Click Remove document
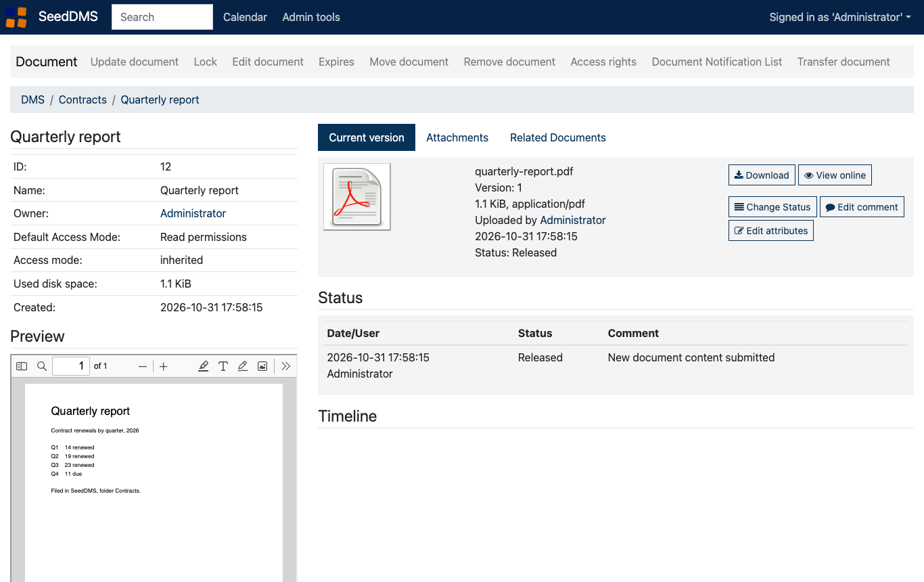The width and height of the screenshot is (924, 582). pos(509,62)
